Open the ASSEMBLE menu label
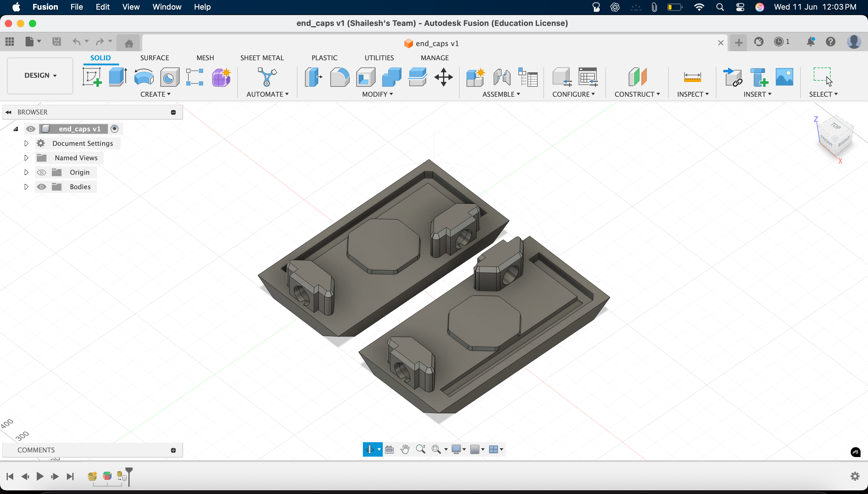 click(x=501, y=94)
